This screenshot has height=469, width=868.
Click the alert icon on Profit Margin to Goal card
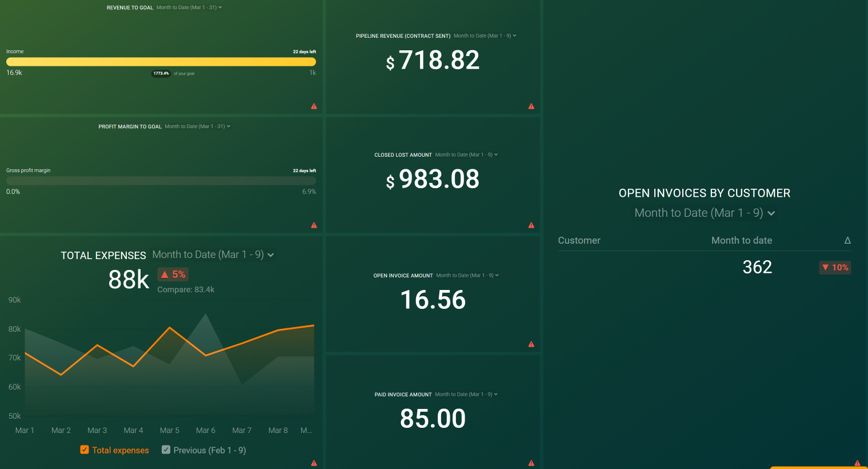314,225
